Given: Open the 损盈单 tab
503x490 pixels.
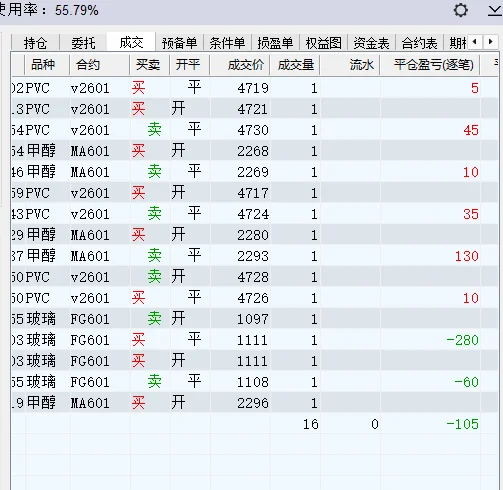Looking at the screenshot, I should coord(275,43).
